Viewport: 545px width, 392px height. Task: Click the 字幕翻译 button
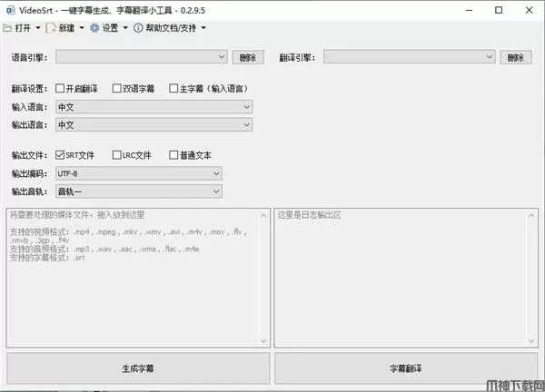coord(406,368)
